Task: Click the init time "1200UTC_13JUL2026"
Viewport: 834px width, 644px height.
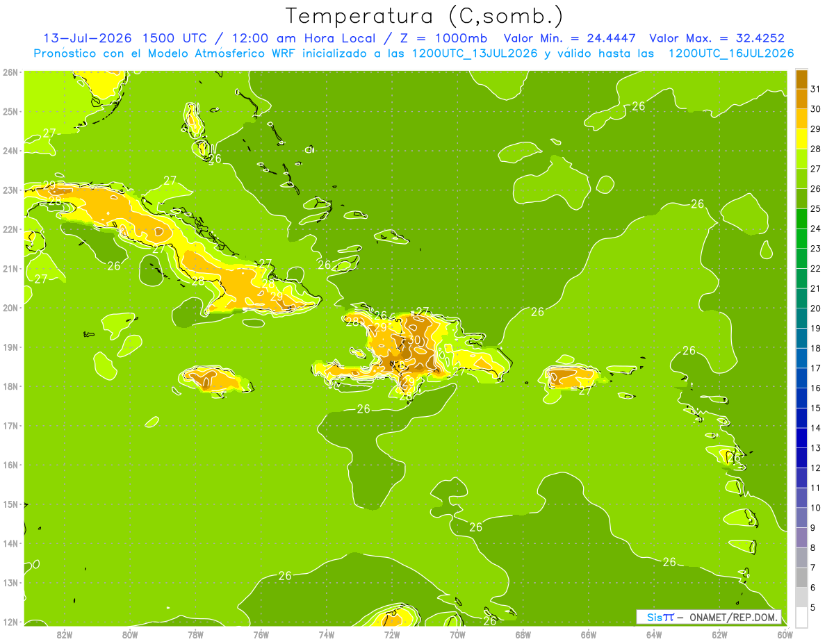Action: tap(475, 53)
